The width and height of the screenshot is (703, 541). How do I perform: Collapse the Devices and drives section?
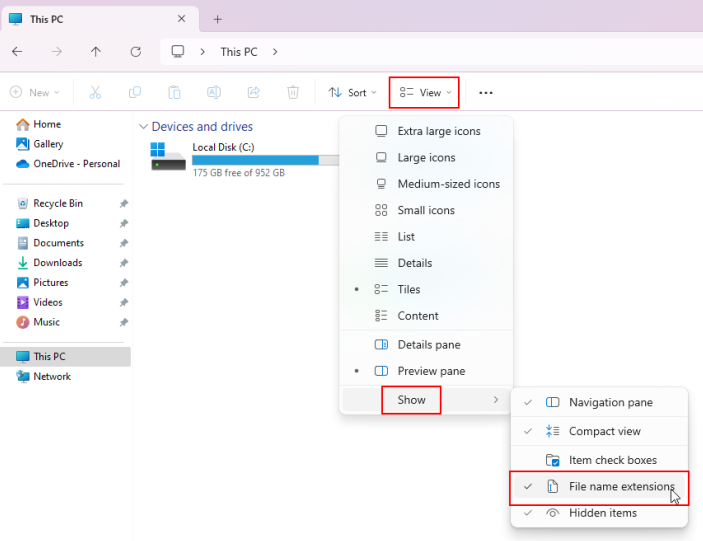click(143, 127)
